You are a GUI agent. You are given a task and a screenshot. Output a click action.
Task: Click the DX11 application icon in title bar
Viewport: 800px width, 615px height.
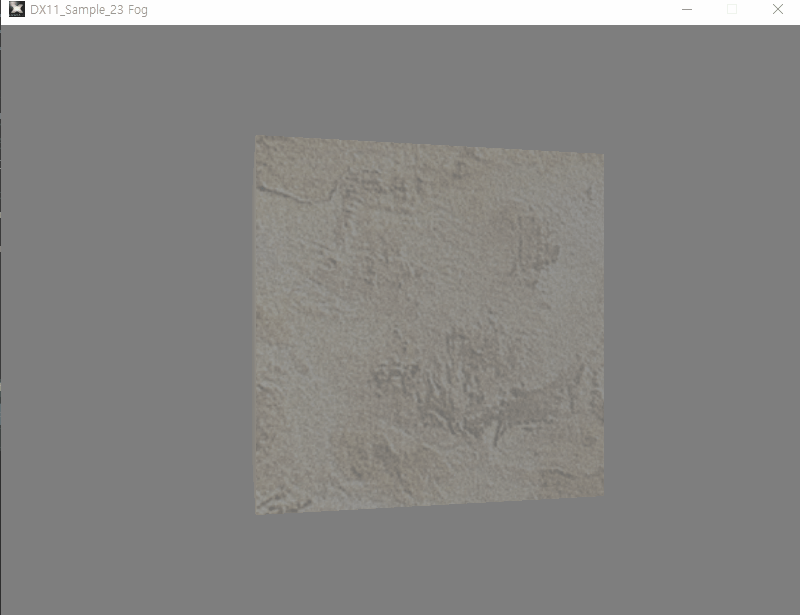tap(17, 9)
